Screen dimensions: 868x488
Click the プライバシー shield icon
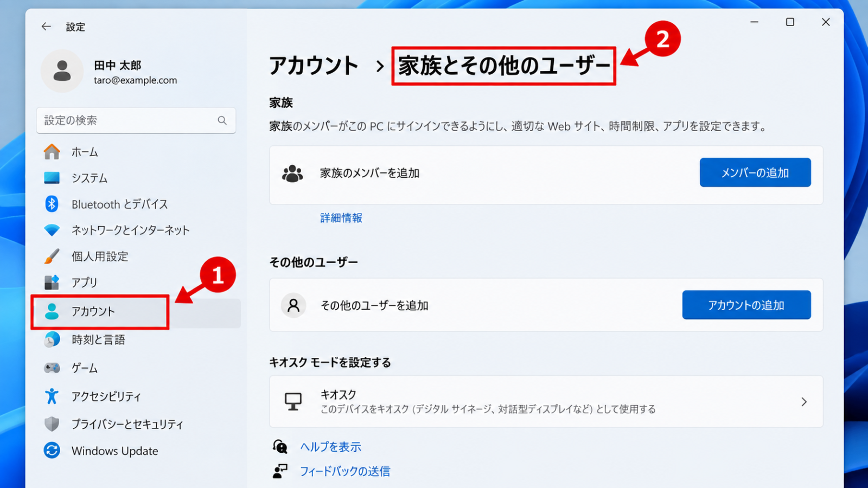[x=52, y=423]
